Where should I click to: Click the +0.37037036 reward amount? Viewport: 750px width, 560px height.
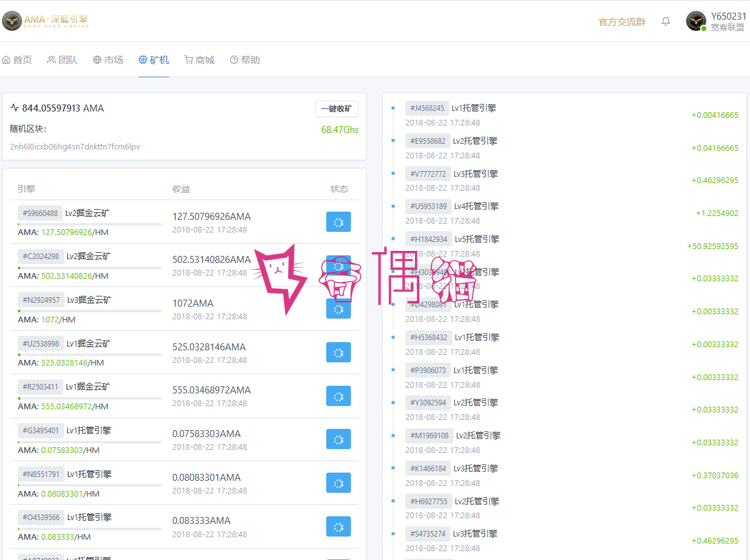(715, 475)
